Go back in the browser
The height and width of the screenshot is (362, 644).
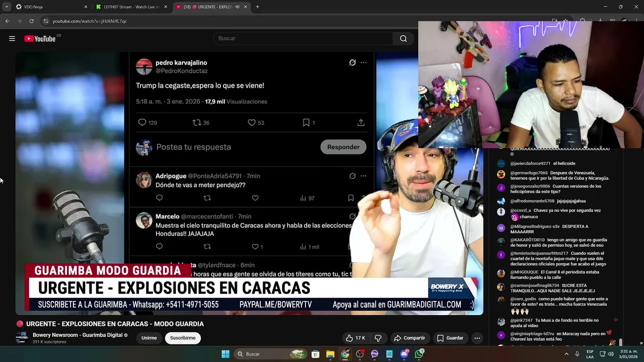pyautogui.click(x=7, y=21)
